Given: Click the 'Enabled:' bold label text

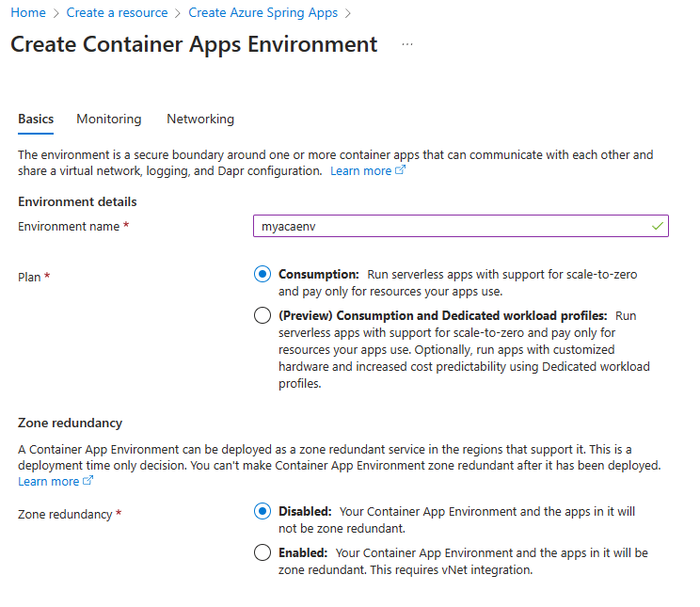Looking at the screenshot, I should click(x=303, y=553).
